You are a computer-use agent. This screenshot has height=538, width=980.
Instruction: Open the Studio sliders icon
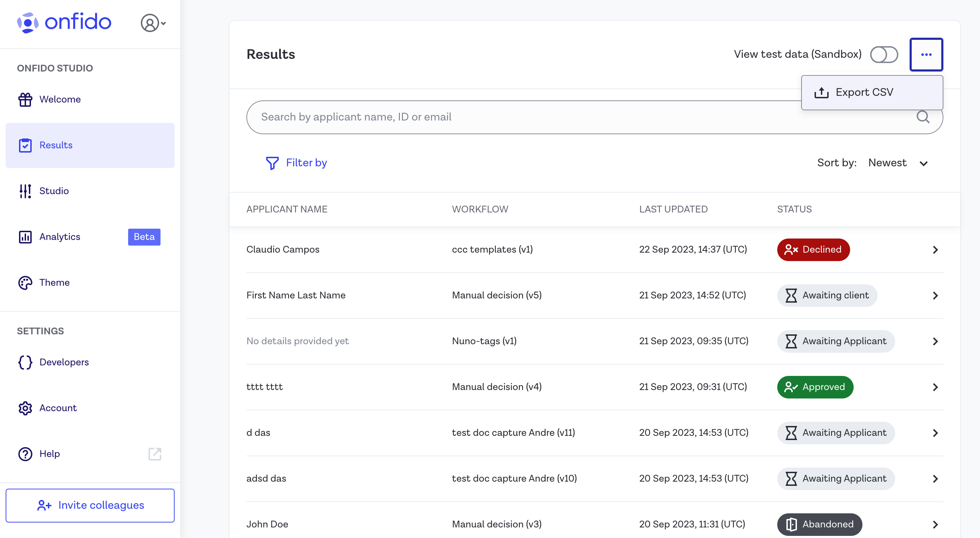coord(25,191)
